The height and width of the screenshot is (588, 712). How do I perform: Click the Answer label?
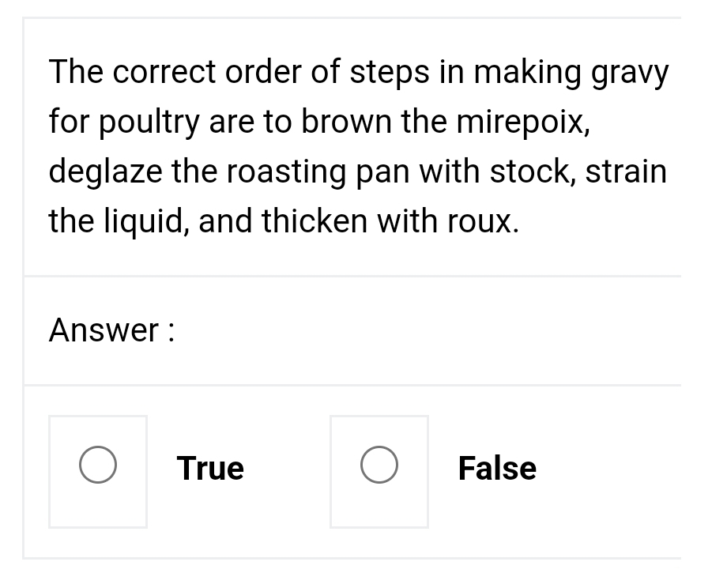110,330
